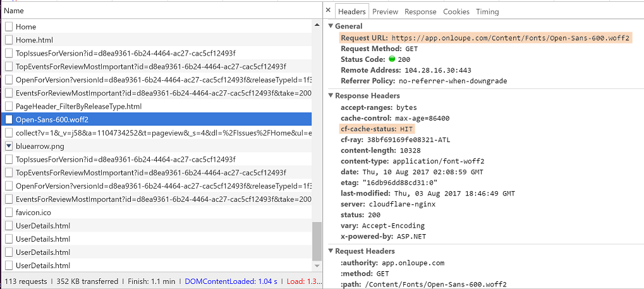Click the vary Accept-Encoding header
This screenshot has width=644, height=289.
point(382,225)
